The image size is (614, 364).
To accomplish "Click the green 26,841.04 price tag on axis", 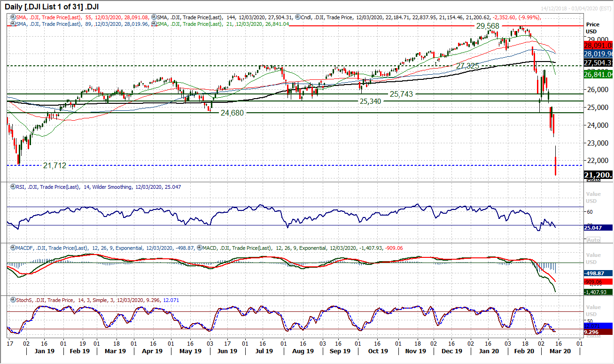I will [598, 74].
